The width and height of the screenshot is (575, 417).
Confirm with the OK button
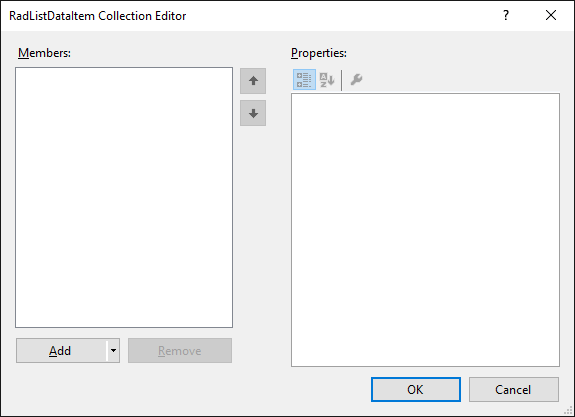[x=416, y=389]
